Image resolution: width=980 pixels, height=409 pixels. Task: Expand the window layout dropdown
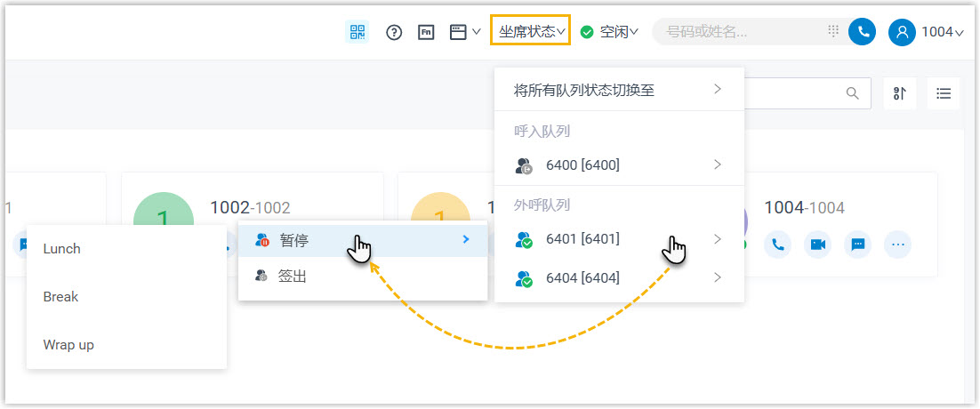coord(464,32)
